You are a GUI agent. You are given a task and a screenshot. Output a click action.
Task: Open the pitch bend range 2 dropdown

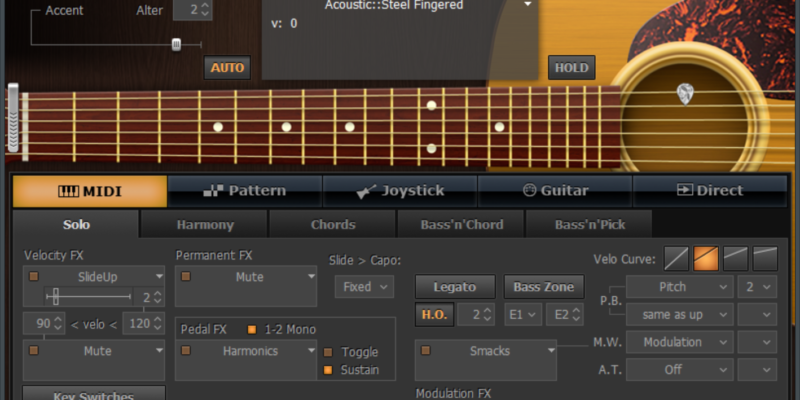757,287
